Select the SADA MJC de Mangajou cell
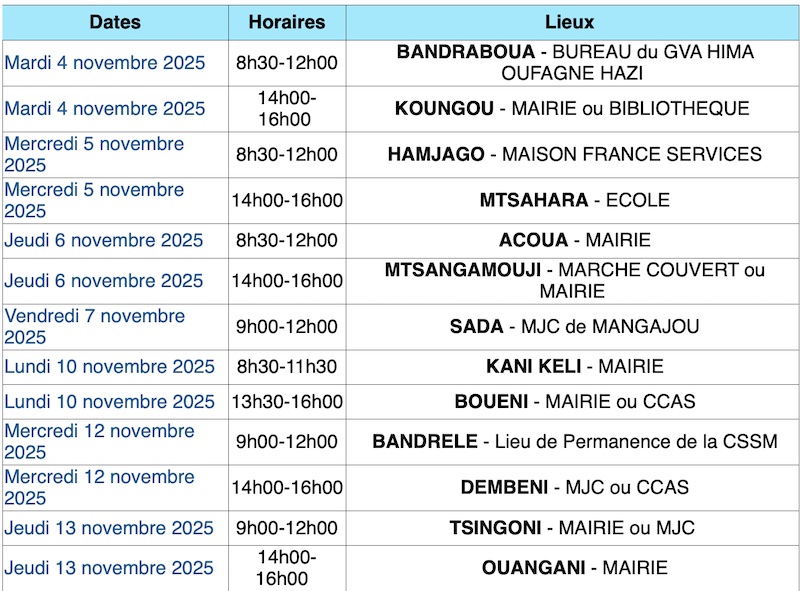 [574, 327]
